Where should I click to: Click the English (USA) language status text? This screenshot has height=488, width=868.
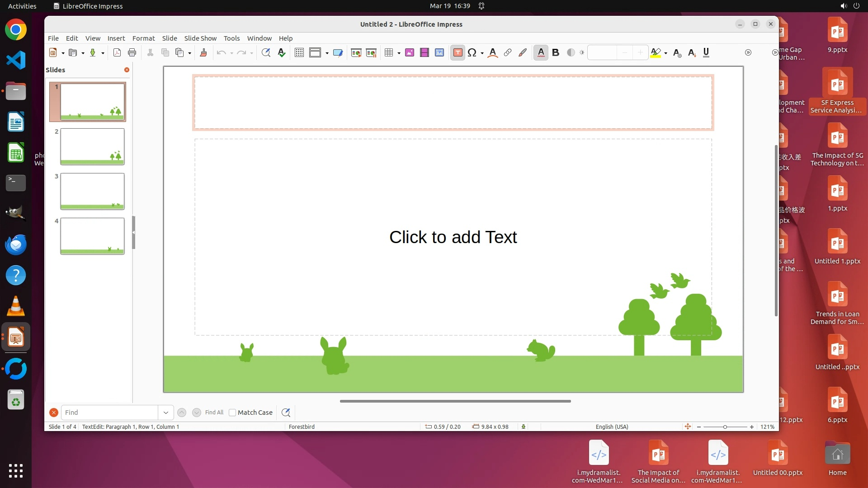(x=612, y=427)
